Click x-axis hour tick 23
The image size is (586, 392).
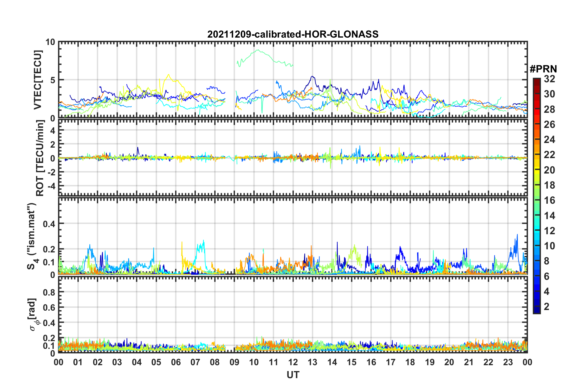point(508,362)
